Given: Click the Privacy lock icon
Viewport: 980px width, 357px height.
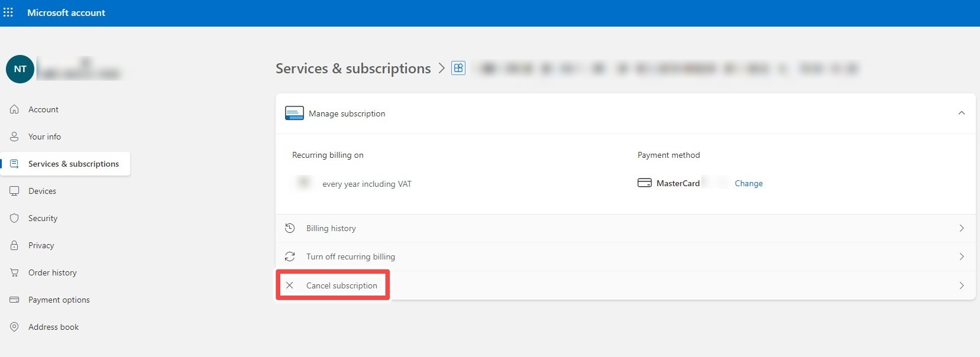Looking at the screenshot, I should coord(14,245).
